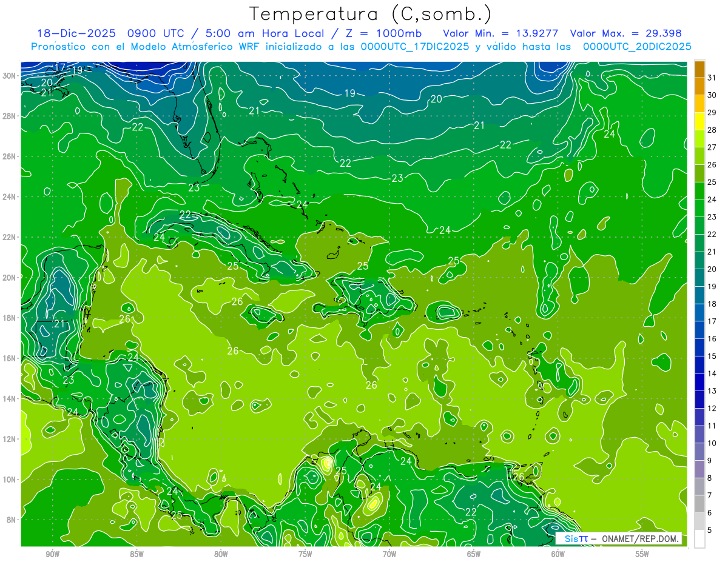
Task: Click the '10' label on the color scale
Action: [x=712, y=444]
